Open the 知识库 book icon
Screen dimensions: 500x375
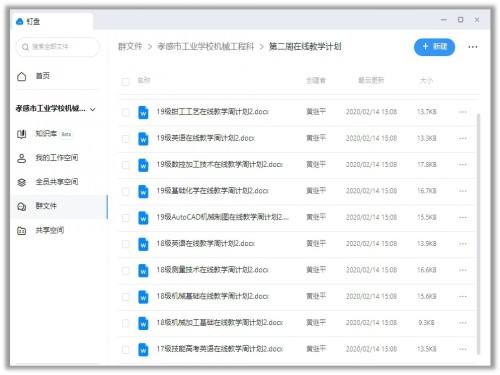[22, 134]
